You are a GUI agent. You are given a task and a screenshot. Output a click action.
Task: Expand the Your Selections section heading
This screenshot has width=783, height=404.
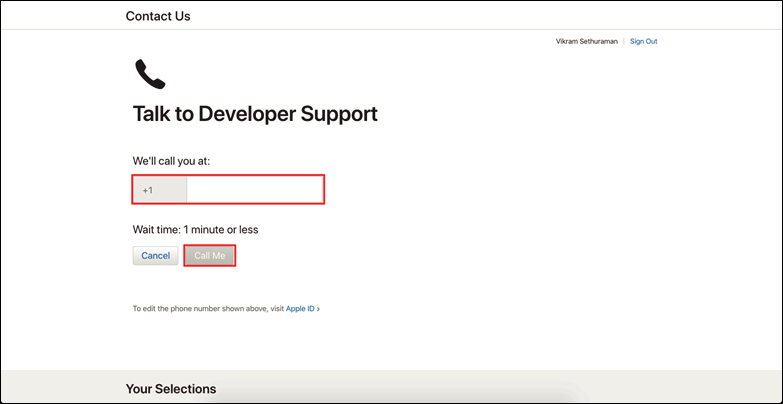click(170, 388)
